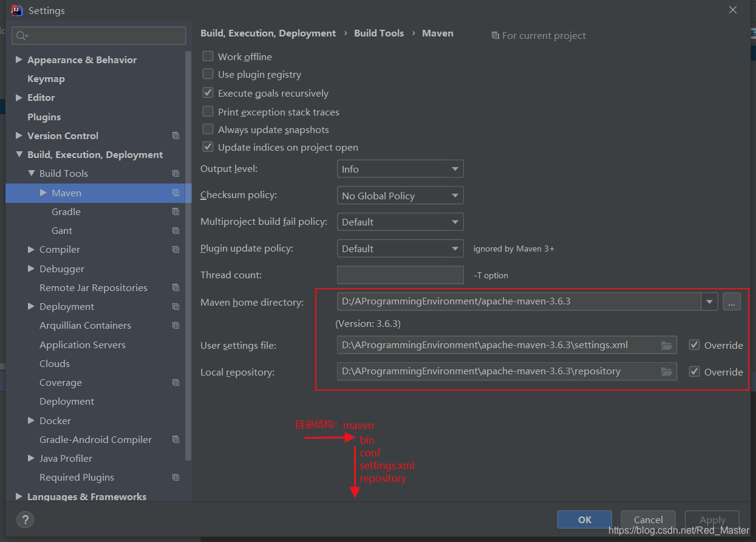Click project-level icon next to Build Tools
Image resolution: width=756 pixels, height=542 pixels.
175,173
